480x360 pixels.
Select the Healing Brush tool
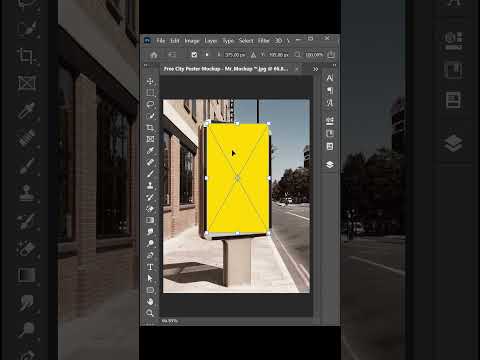coord(150,162)
